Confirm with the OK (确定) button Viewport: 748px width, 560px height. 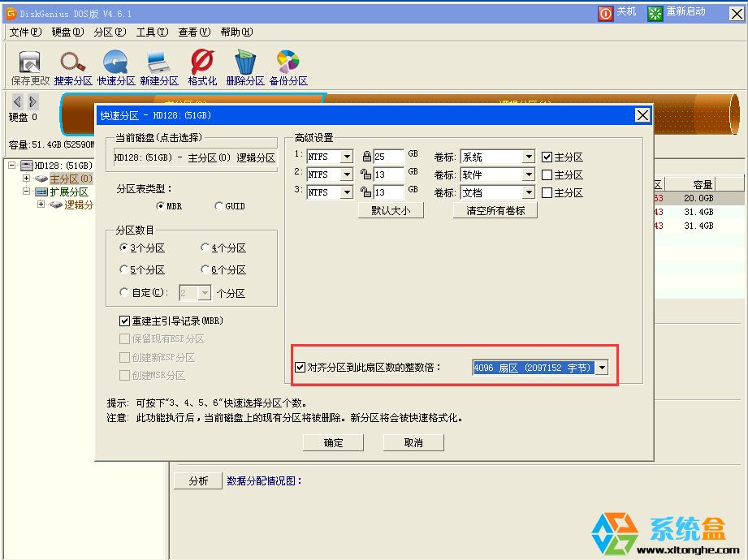333,442
